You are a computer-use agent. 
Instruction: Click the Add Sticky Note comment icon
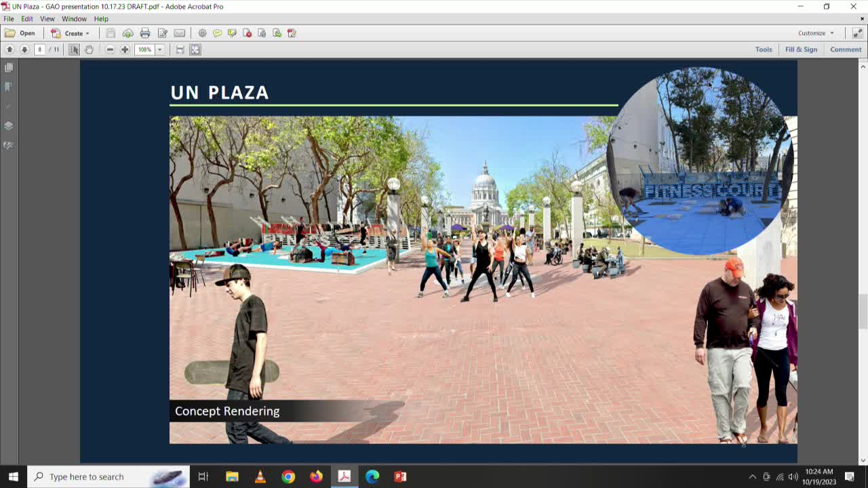coord(217,33)
